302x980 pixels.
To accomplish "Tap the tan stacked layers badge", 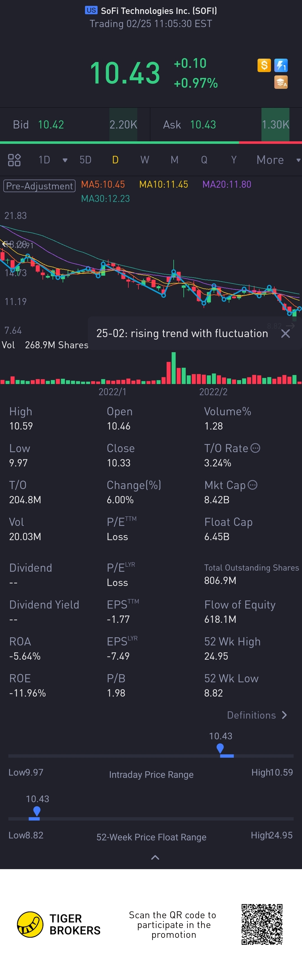I will point(281,82).
